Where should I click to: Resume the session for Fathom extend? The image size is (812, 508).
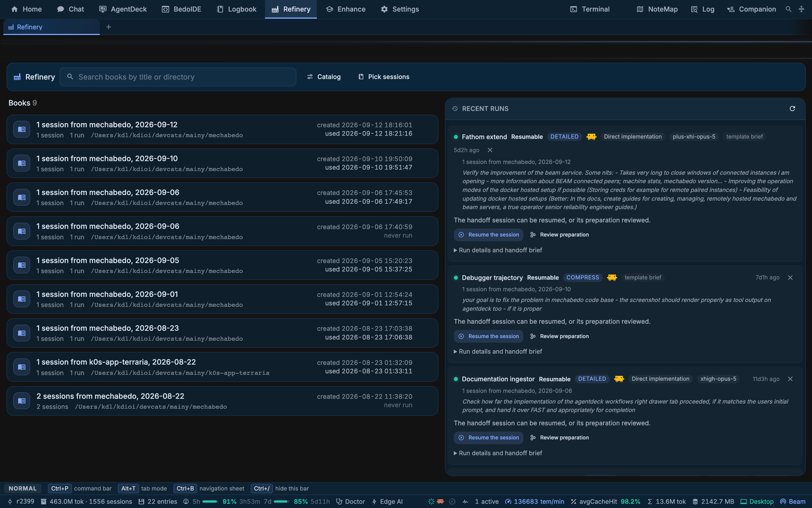pos(488,235)
